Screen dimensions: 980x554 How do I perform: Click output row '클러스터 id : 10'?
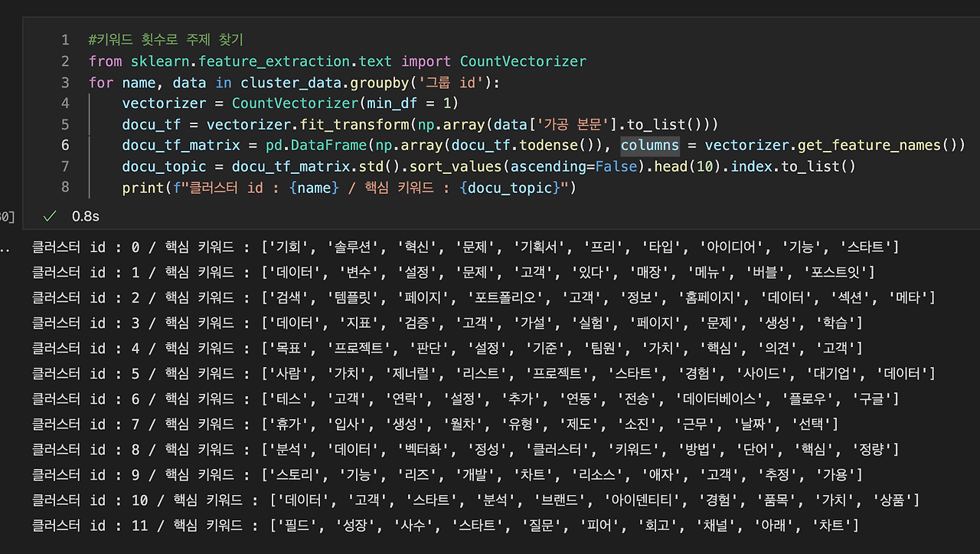pyautogui.click(x=475, y=500)
